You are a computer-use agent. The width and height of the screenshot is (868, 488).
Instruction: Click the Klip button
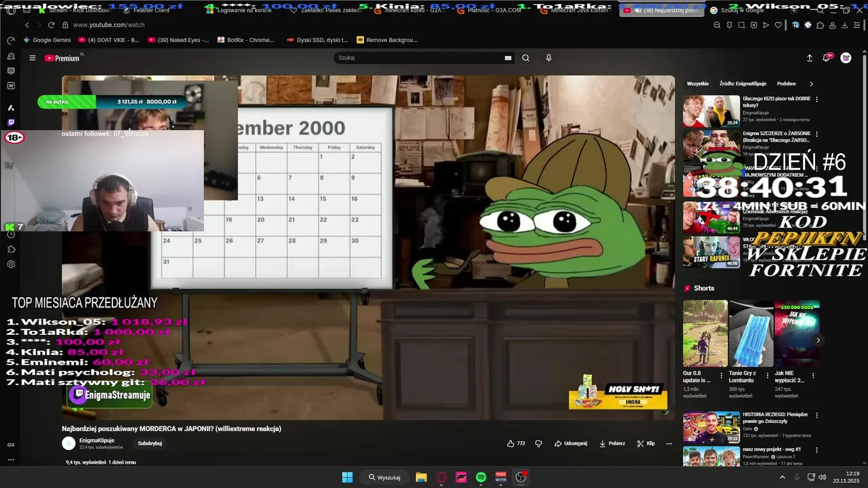click(x=646, y=443)
